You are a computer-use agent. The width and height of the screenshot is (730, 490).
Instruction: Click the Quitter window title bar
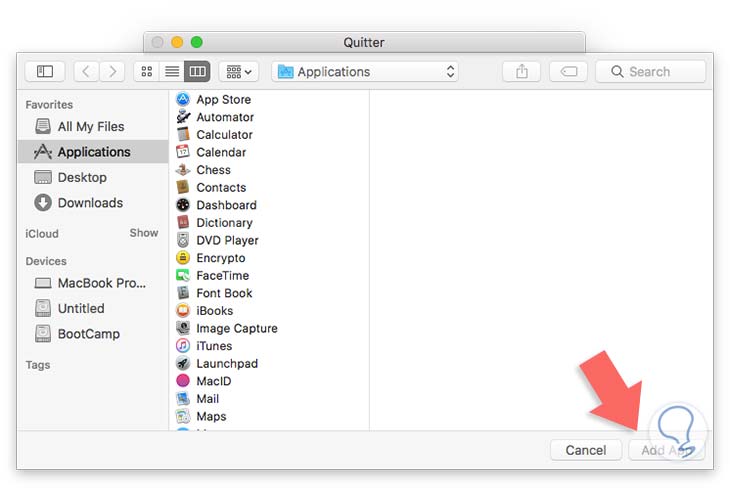tap(364, 42)
